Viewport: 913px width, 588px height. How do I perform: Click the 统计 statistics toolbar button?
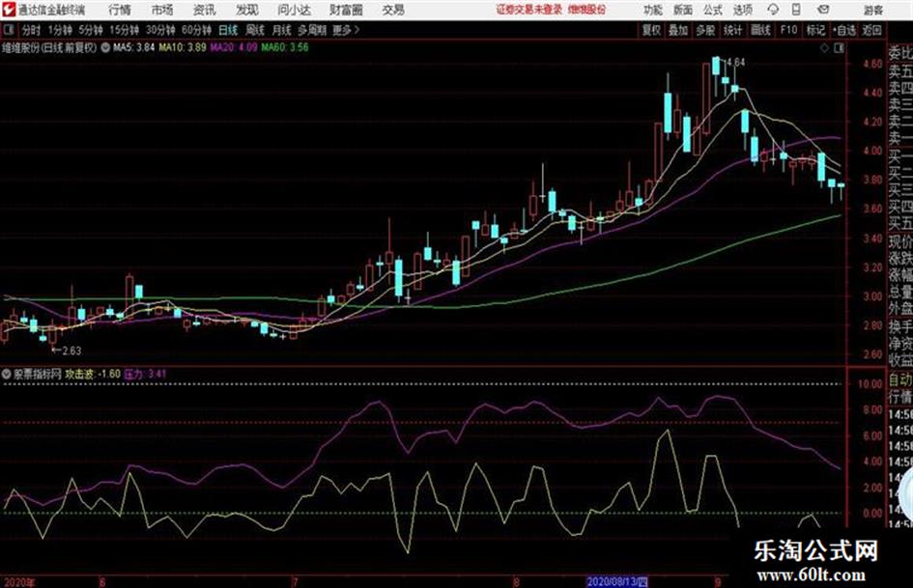tap(732, 30)
